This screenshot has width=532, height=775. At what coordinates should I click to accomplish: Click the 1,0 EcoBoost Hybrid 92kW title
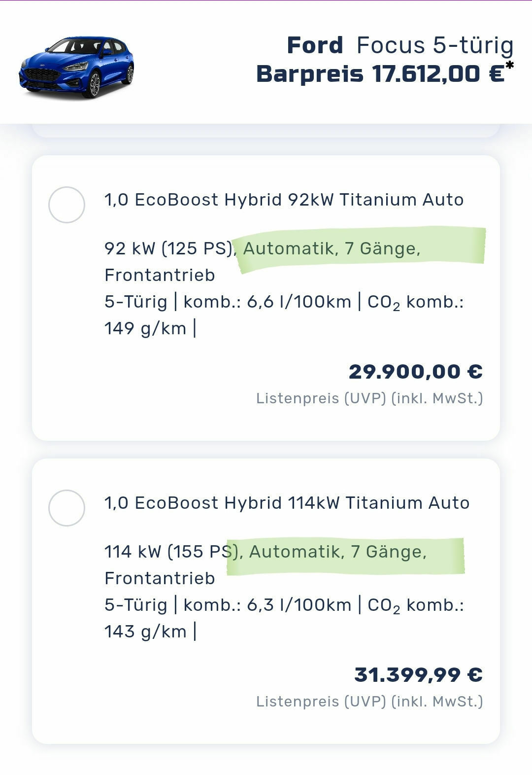pyautogui.click(x=284, y=200)
